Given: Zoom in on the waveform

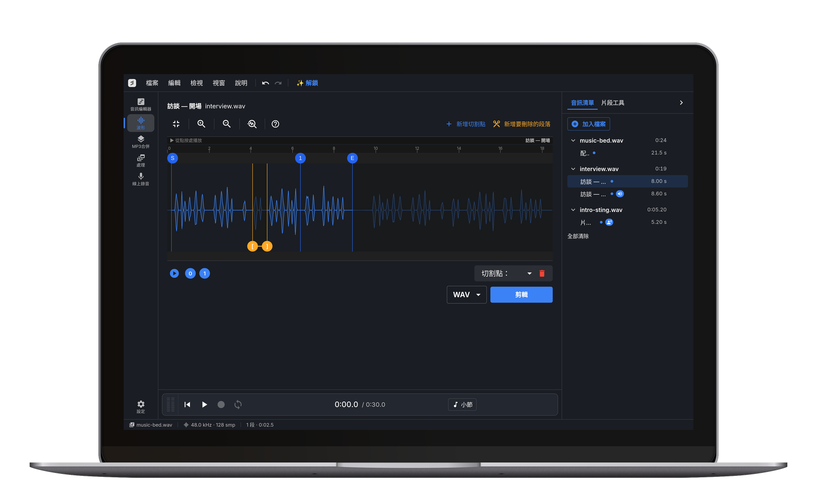Looking at the screenshot, I should click(x=201, y=124).
